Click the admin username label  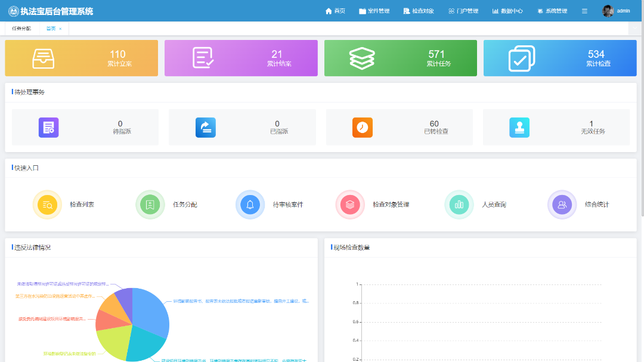(x=623, y=11)
